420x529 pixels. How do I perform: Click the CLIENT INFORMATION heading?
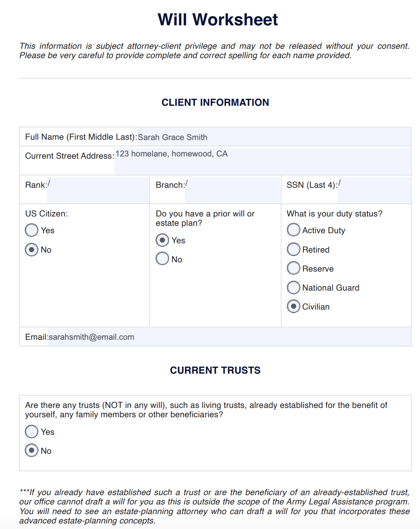pyautogui.click(x=215, y=102)
